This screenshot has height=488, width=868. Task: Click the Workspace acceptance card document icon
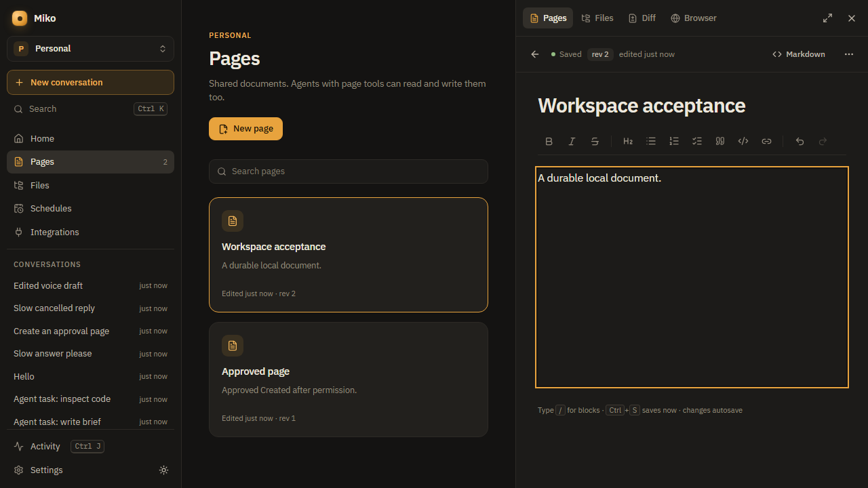pos(233,221)
